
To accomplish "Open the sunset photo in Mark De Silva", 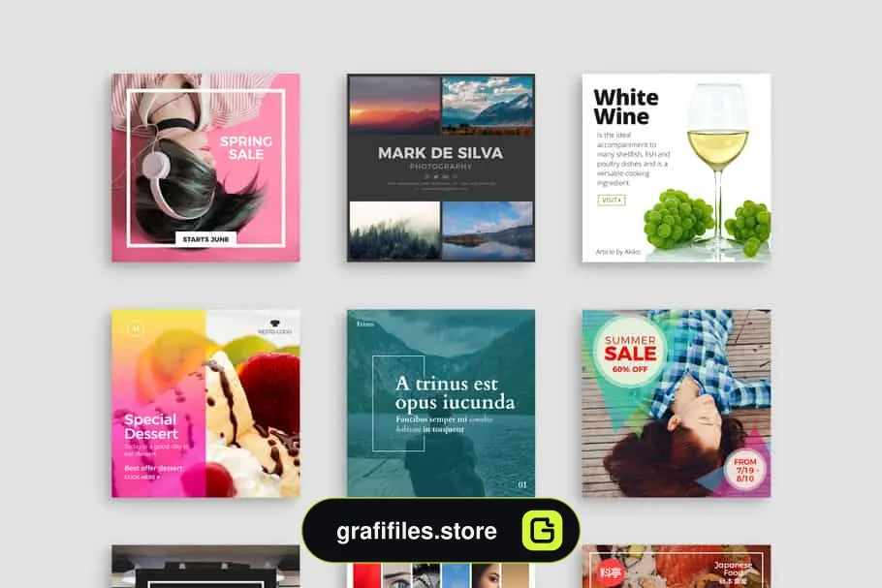I will click(x=394, y=106).
